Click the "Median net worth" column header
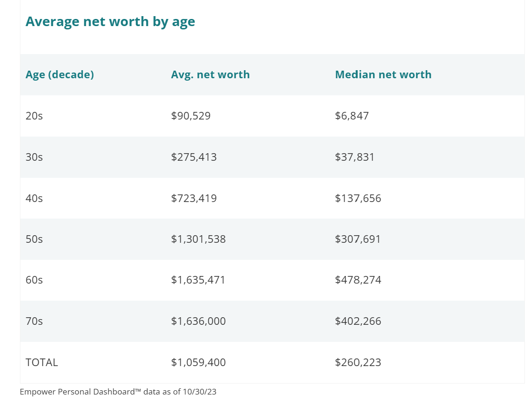The image size is (532, 404). 383,74
